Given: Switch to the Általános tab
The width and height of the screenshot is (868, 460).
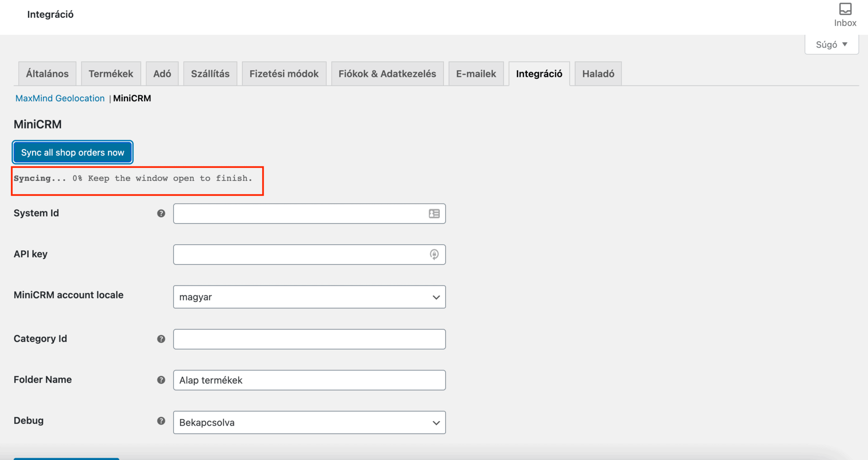Looking at the screenshot, I should (x=47, y=74).
